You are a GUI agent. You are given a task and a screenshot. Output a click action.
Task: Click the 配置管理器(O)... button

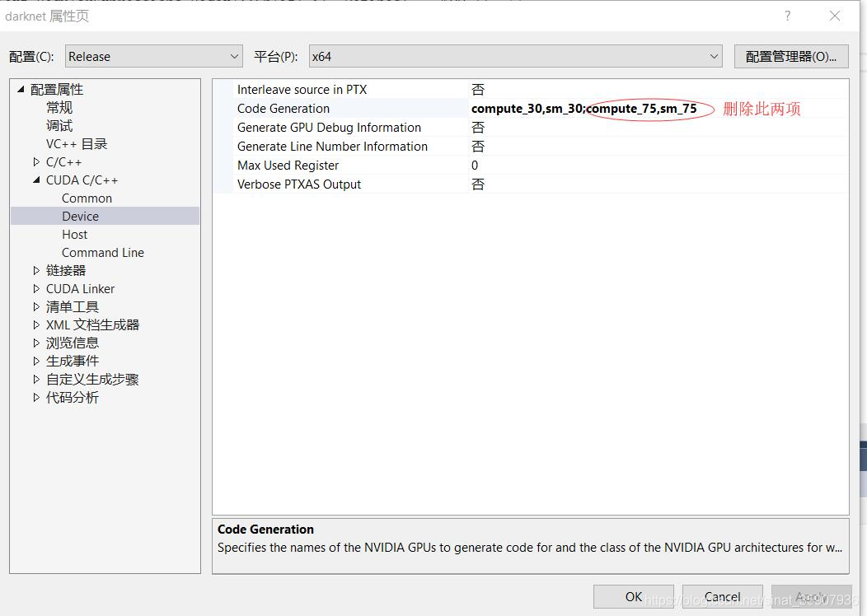tap(791, 56)
